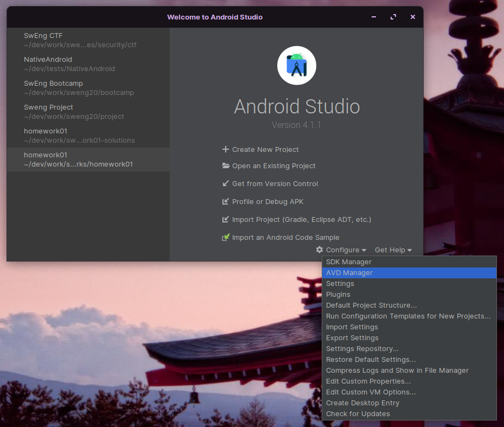The height and width of the screenshot is (427, 504).
Task: Click the arrow next to Get Help
Action: 410,250
